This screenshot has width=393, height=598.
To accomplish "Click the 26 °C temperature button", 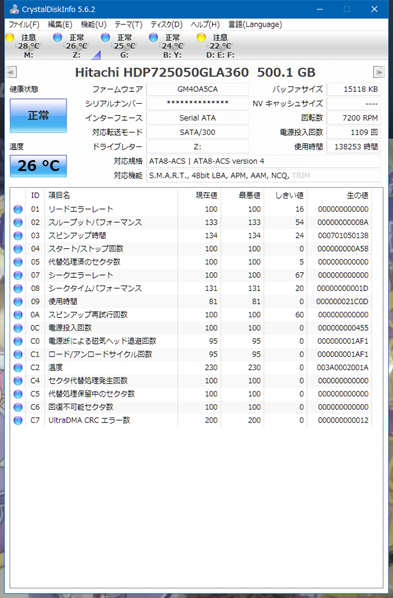I will pos(38,166).
